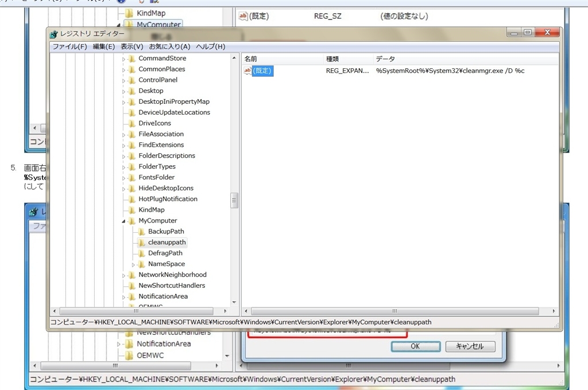The height and width of the screenshot is (390, 588).
Task: Click the FolderDescriptions folder icon
Action: pos(131,156)
